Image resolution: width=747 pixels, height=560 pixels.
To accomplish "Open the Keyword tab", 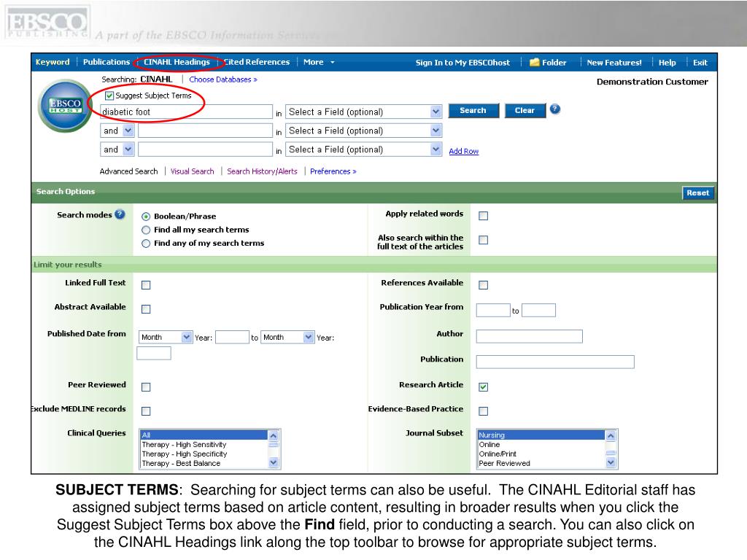I will pyautogui.click(x=53, y=62).
